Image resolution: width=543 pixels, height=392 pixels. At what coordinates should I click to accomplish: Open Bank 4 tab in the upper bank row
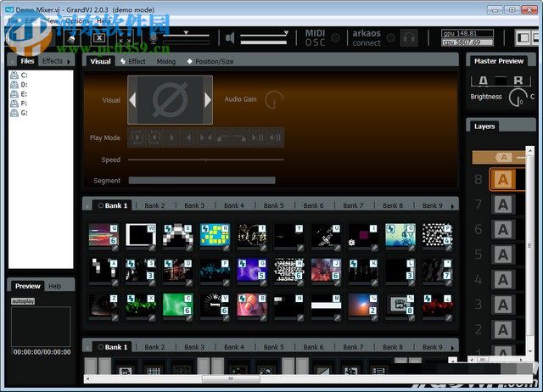coord(233,205)
